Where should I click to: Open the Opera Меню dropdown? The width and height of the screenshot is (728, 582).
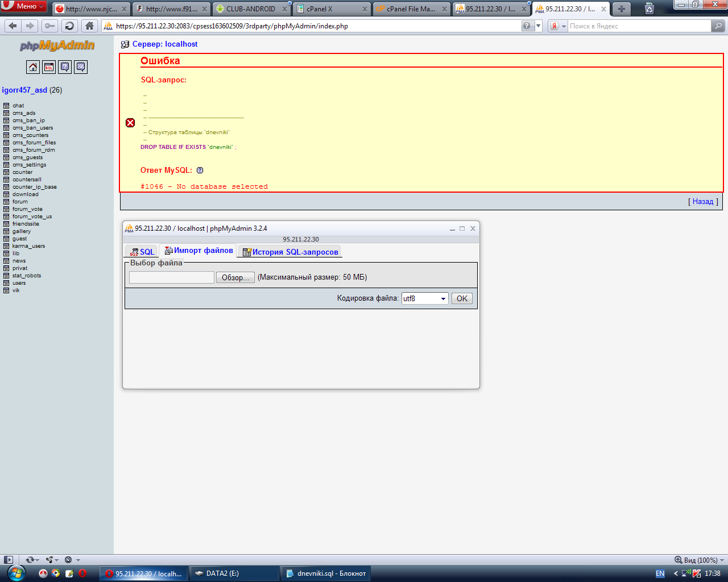[24, 6]
